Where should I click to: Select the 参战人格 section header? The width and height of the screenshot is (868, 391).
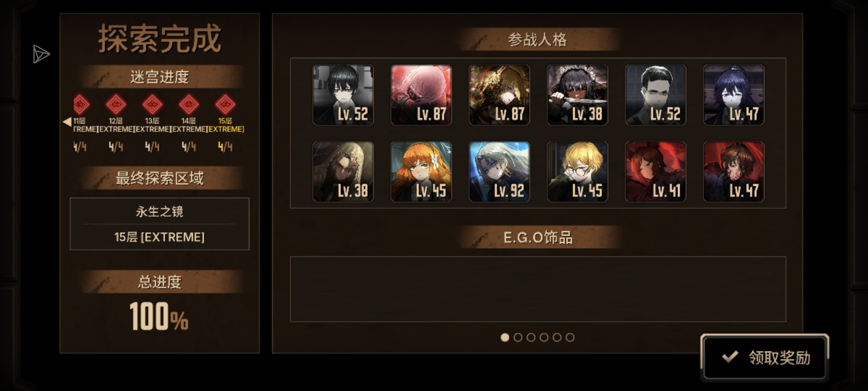(537, 39)
